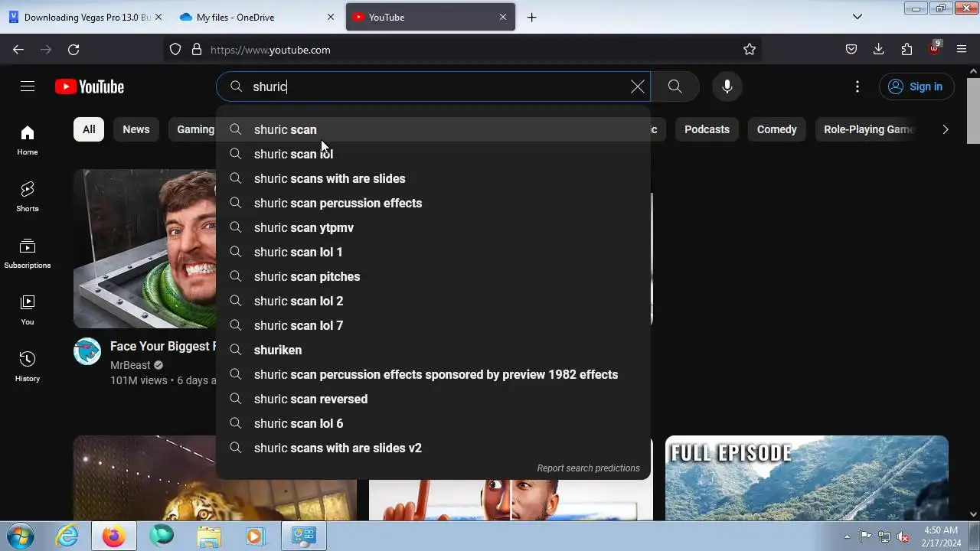This screenshot has width=980, height=551.
Task: Select the Podcasts filter chip
Action: point(707,129)
